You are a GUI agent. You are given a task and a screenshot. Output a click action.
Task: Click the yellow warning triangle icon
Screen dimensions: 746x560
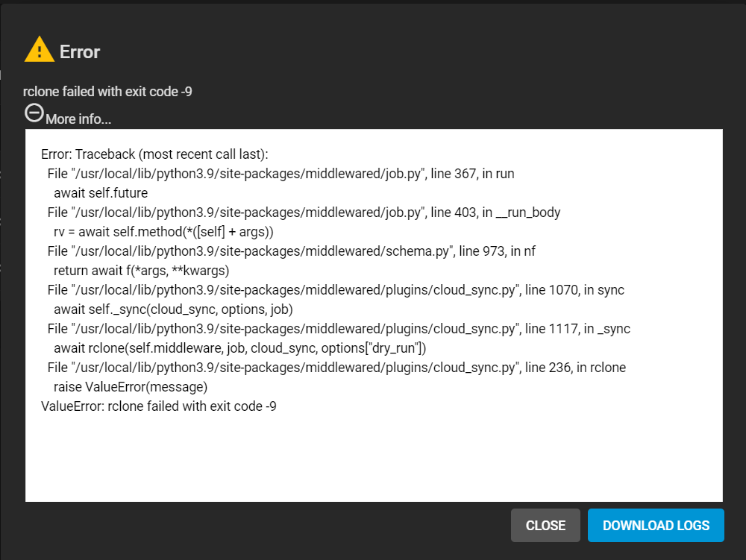[40, 49]
